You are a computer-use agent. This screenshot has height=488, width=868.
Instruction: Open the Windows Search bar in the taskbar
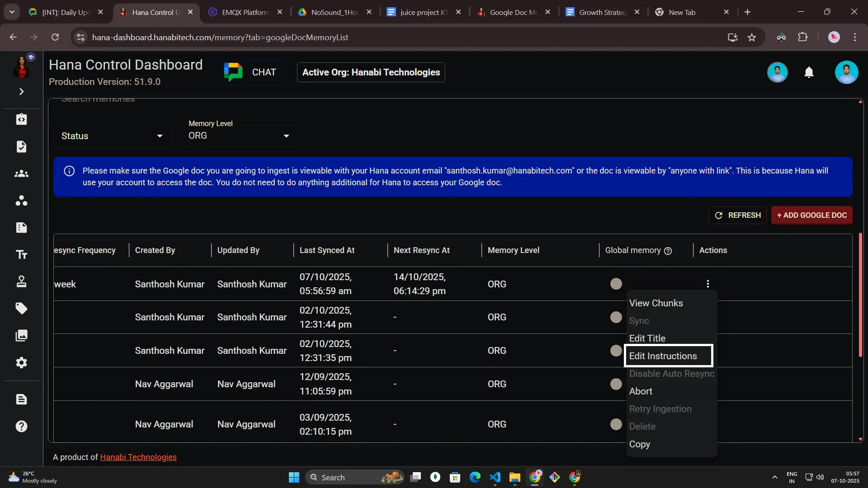(x=355, y=477)
